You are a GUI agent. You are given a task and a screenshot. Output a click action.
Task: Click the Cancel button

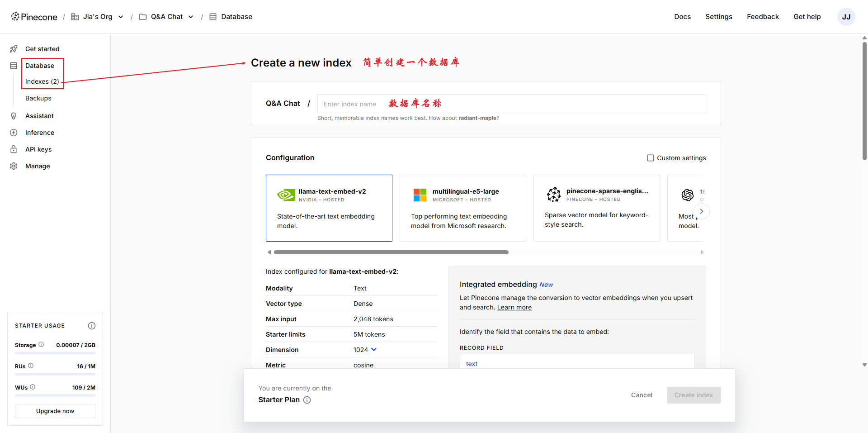point(642,395)
